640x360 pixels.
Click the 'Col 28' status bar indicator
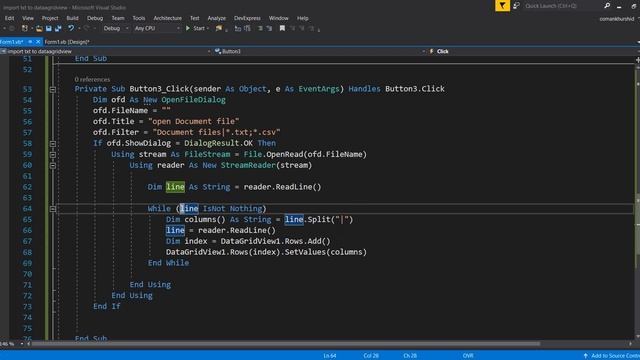(371, 356)
